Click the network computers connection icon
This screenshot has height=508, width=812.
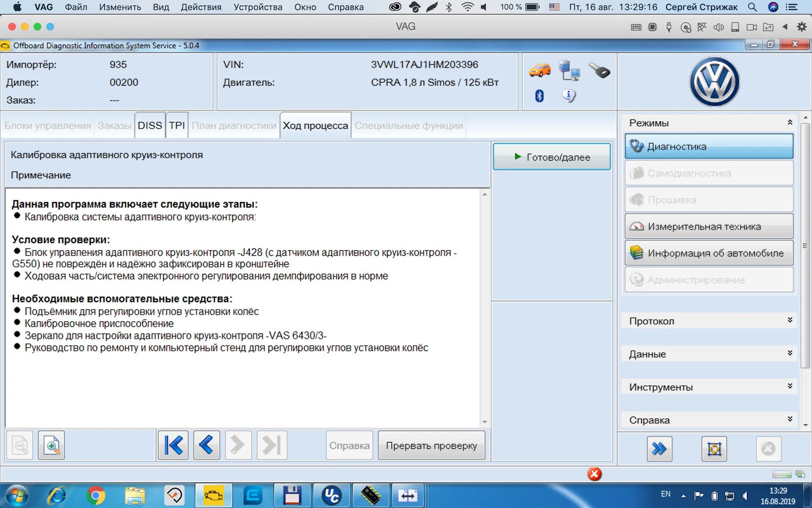569,70
